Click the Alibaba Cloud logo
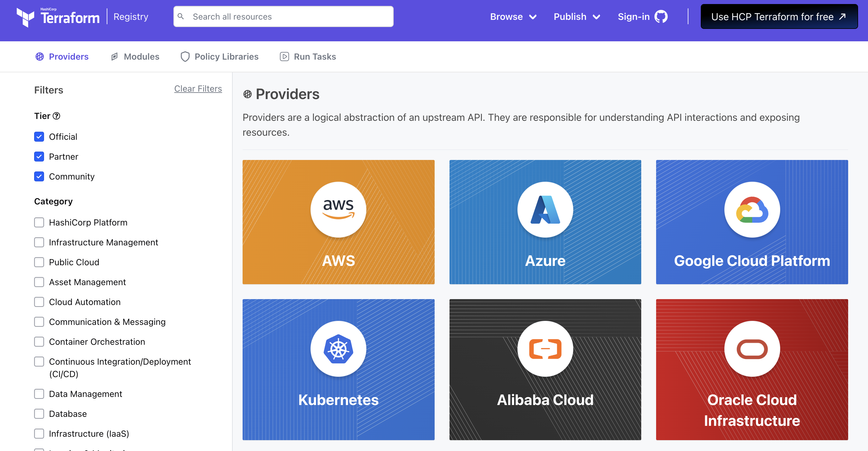The height and width of the screenshot is (451, 868). coord(545,349)
